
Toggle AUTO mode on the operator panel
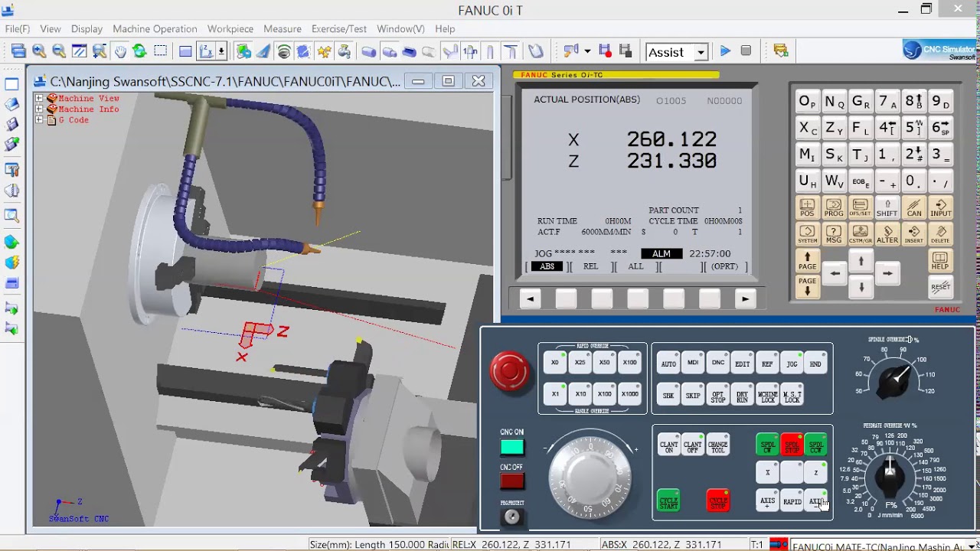pyautogui.click(x=668, y=363)
